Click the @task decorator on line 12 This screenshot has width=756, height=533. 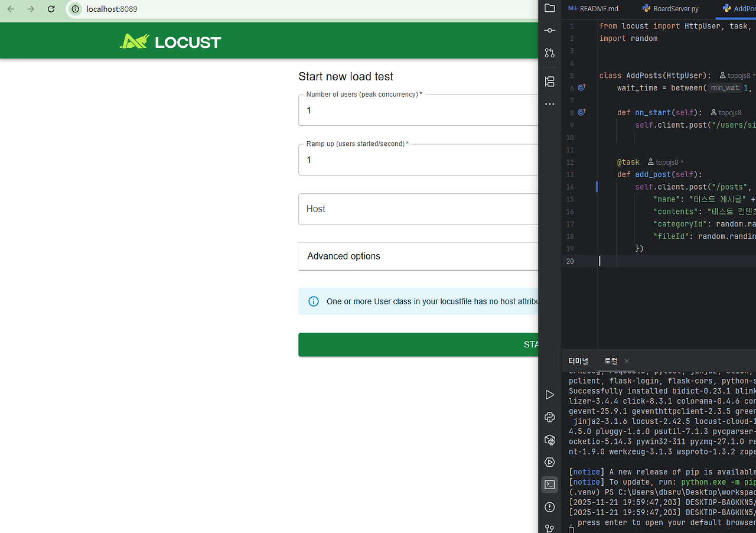pos(628,162)
